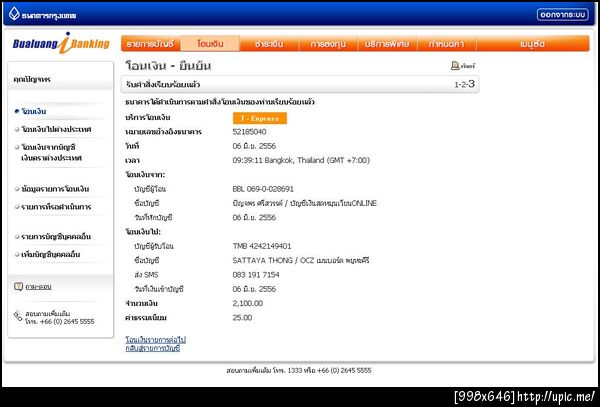Image resolution: width=600 pixels, height=407 pixels.
Task: Select โอนเงิน in the sidebar
Action: click(34, 111)
